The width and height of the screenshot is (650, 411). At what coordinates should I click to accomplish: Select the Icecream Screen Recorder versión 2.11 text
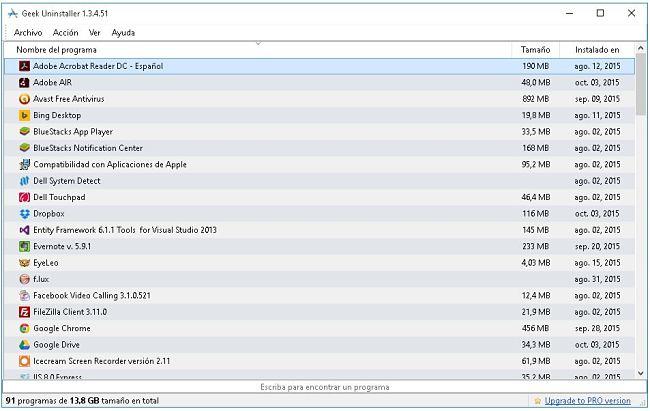(x=102, y=361)
